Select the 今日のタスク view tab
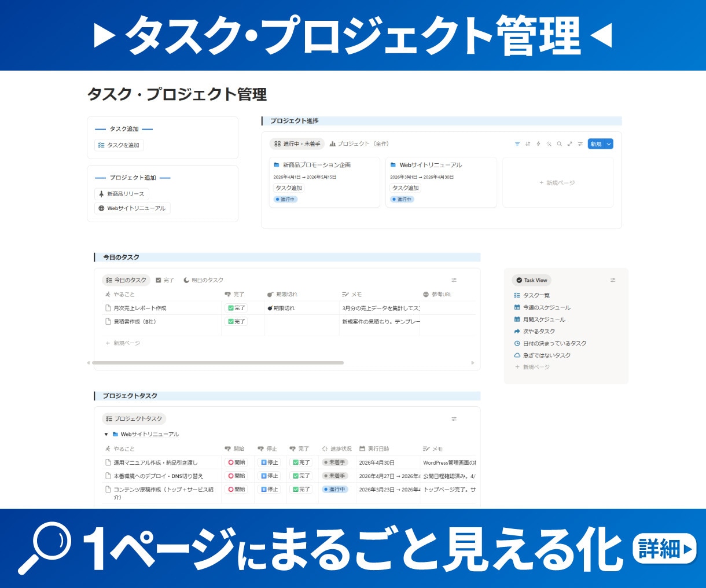 [x=126, y=280]
